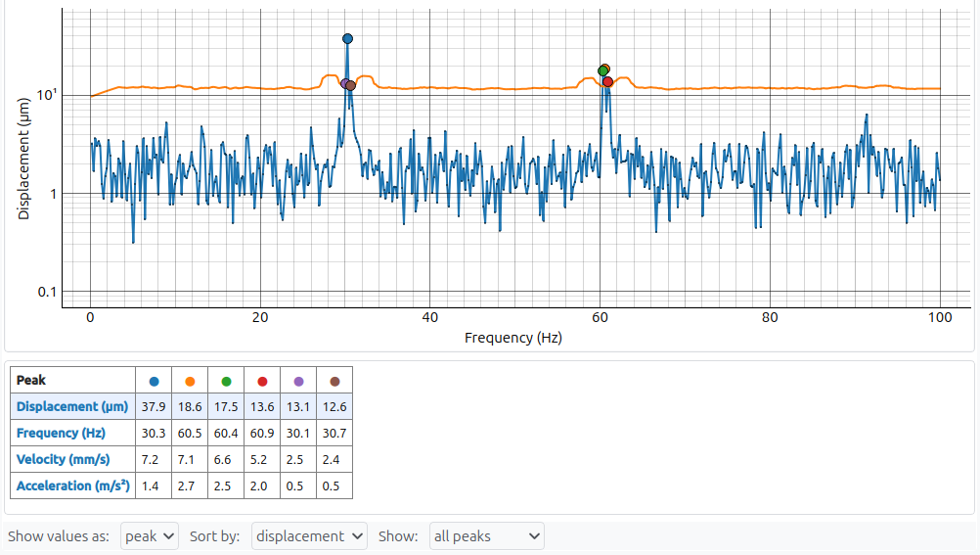Click the brown peak marker on the chart near 30.7 Hz
This screenshot has width=980, height=555.
pyautogui.click(x=350, y=86)
